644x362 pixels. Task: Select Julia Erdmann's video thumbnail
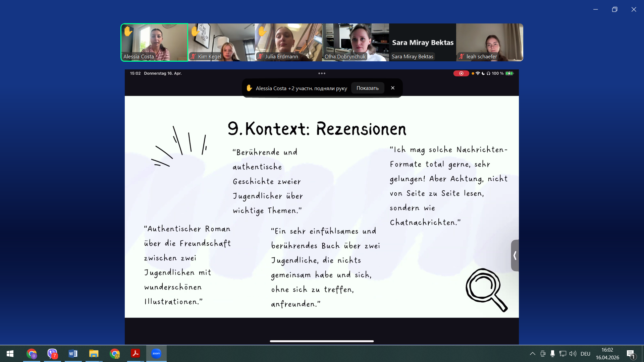coord(288,42)
